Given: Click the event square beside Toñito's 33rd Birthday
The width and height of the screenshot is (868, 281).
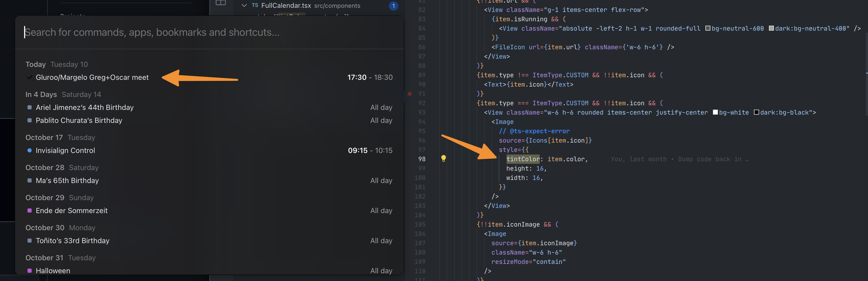Looking at the screenshot, I should pyautogui.click(x=29, y=240).
